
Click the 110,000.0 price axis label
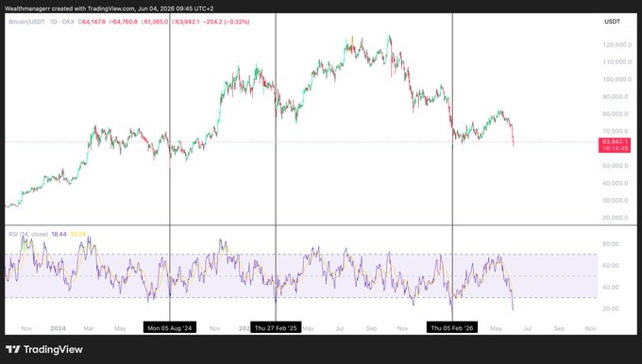[x=617, y=61]
